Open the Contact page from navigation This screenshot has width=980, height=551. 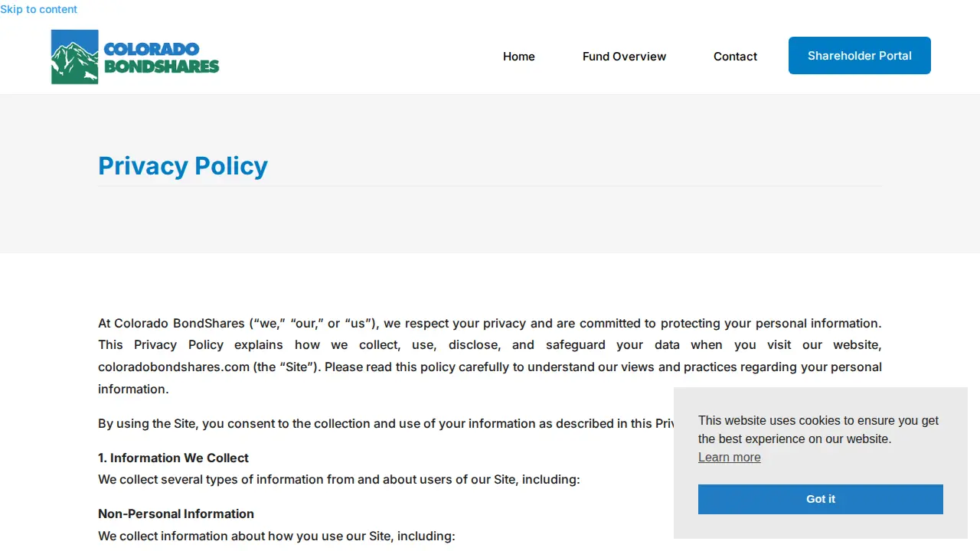[x=735, y=56]
